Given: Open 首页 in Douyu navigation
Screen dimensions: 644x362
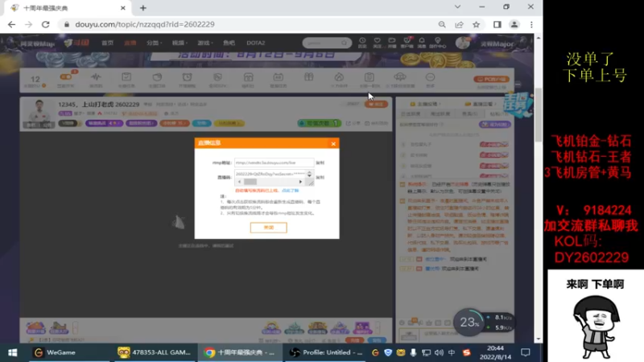Looking at the screenshot, I should coord(108,43).
